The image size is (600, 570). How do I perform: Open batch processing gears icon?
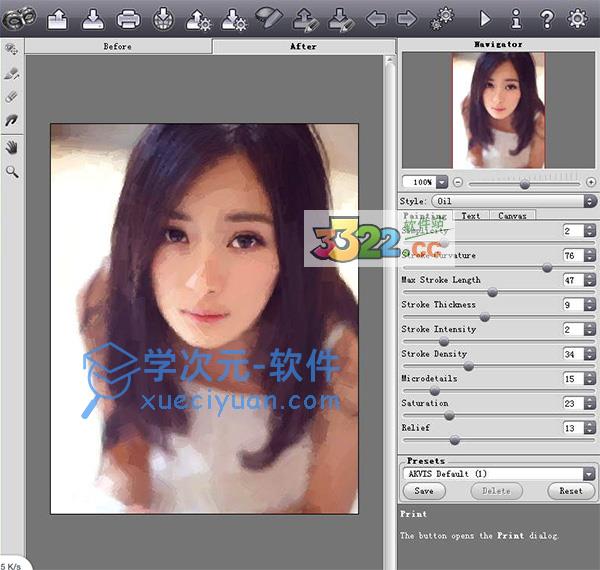(442, 19)
